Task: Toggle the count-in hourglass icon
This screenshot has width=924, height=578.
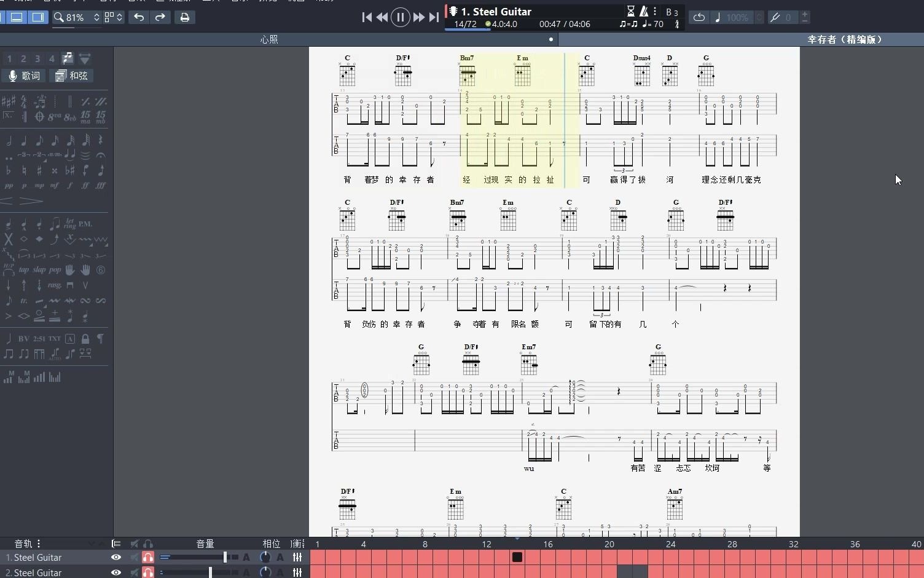Action: click(630, 11)
